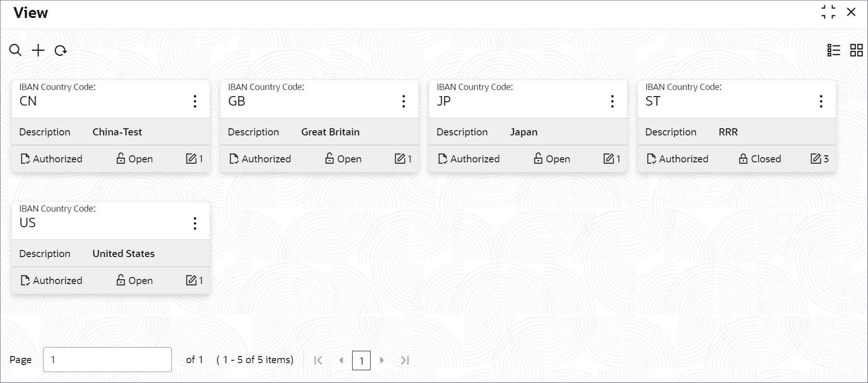868x383 pixels.
Task: Go to the last page of results
Action: [x=405, y=360]
